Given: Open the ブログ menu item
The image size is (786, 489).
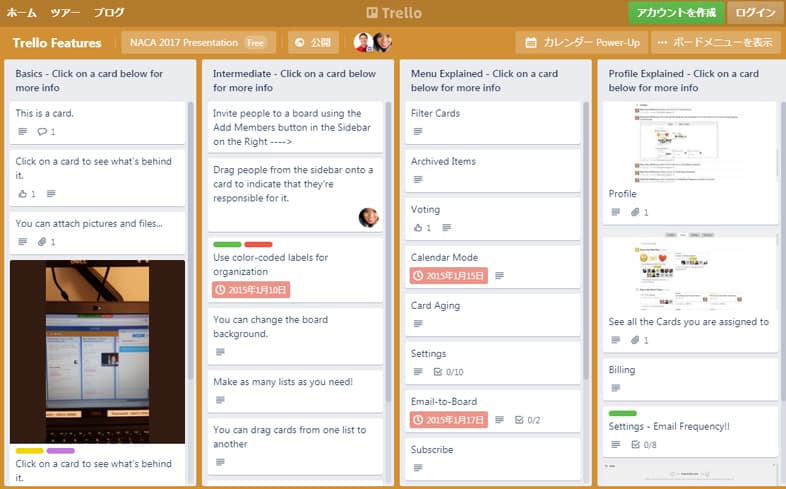Looking at the screenshot, I should (109, 13).
